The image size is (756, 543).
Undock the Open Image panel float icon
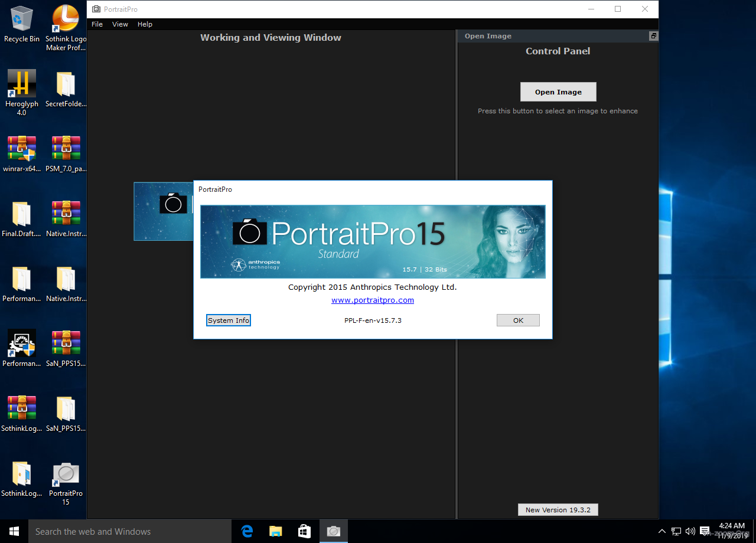(653, 36)
